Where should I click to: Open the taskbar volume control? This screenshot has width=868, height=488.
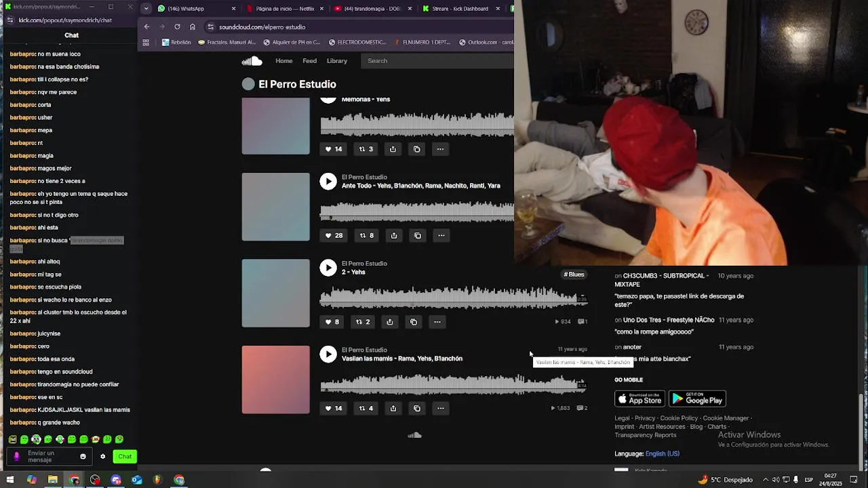point(775,480)
